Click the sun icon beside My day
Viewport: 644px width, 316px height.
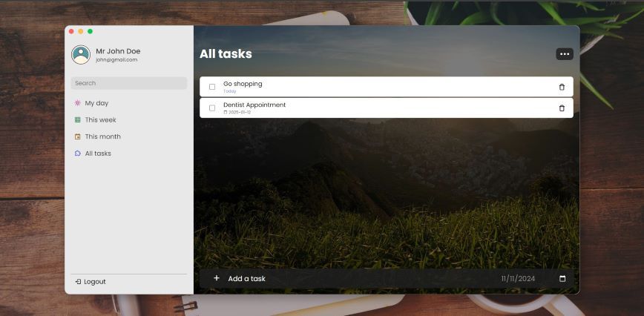(77, 103)
